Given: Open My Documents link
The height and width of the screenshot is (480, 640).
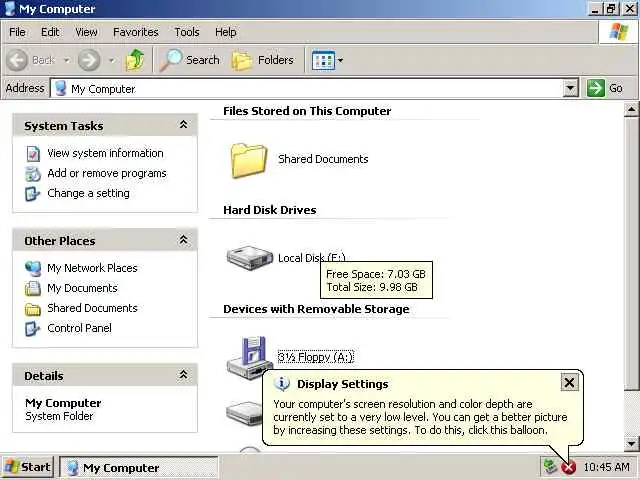Looking at the screenshot, I should pos(82,288).
